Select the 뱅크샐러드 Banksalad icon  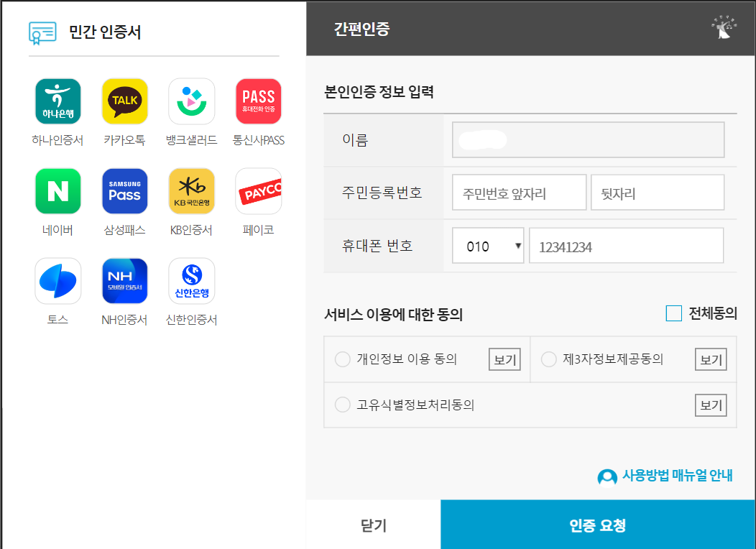click(191, 101)
